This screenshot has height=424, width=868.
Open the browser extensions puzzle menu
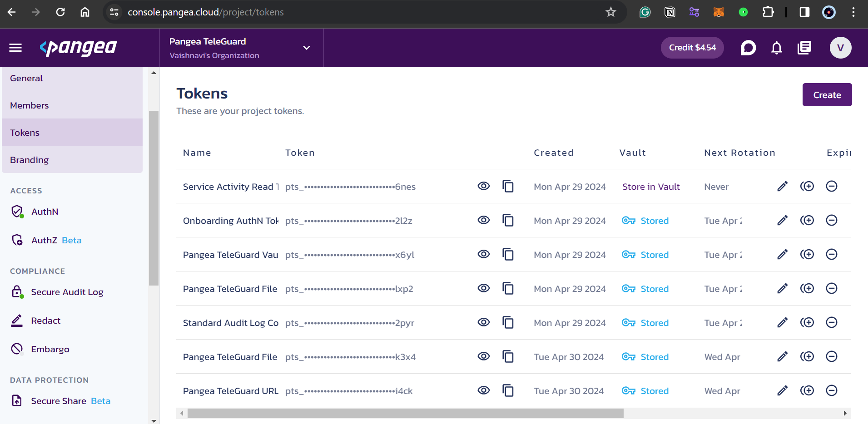768,12
